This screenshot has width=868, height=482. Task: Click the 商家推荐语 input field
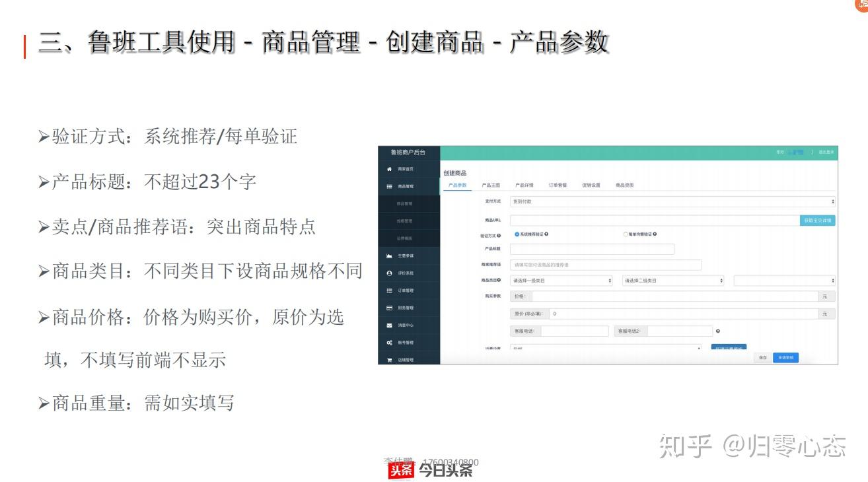click(606, 265)
